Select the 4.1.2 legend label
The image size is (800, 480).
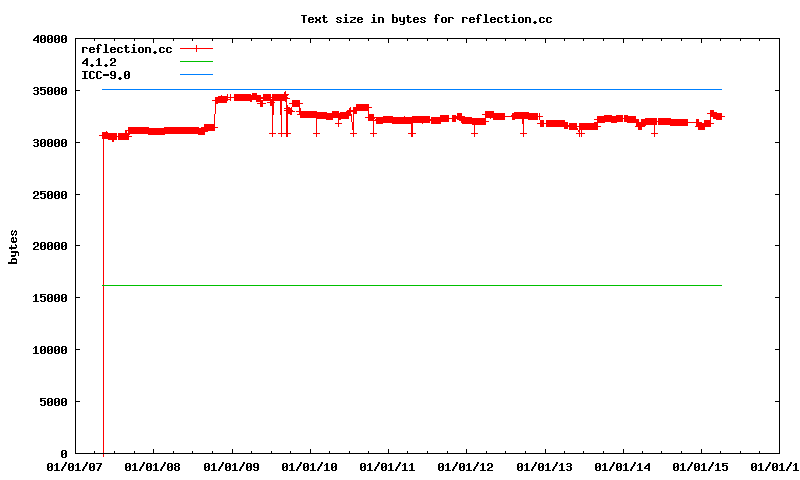click(x=98, y=62)
